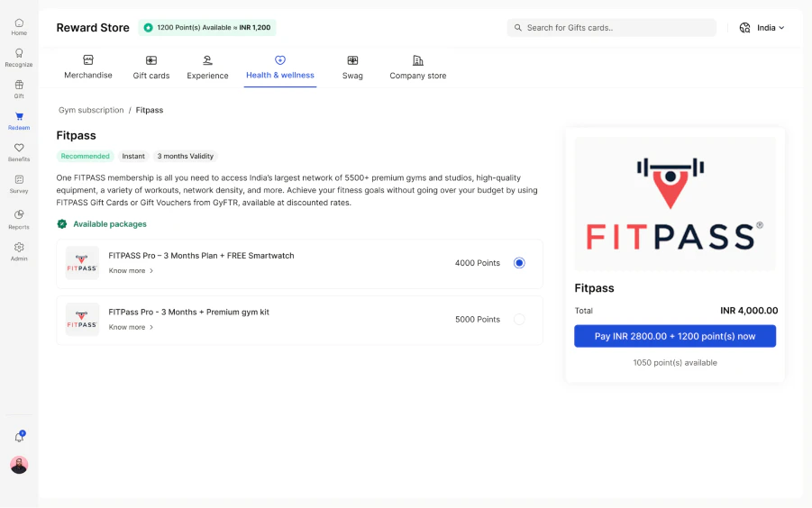The height and width of the screenshot is (508, 812).
Task: Open the Recognize sidebar item
Action: coord(19,58)
